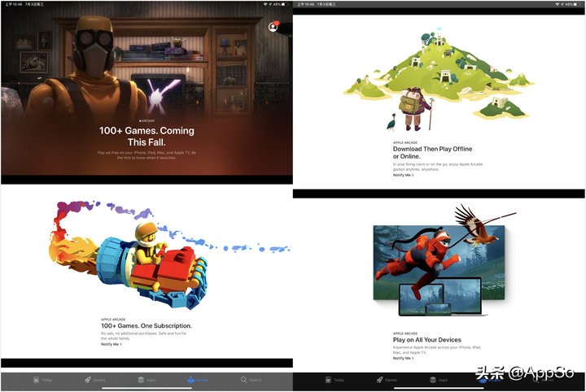Image resolution: width=586 pixels, height=392 pixels.
Task: Click the 'APPLE ARCADE' label above Play on All Devices
Action: coord(405,333)
